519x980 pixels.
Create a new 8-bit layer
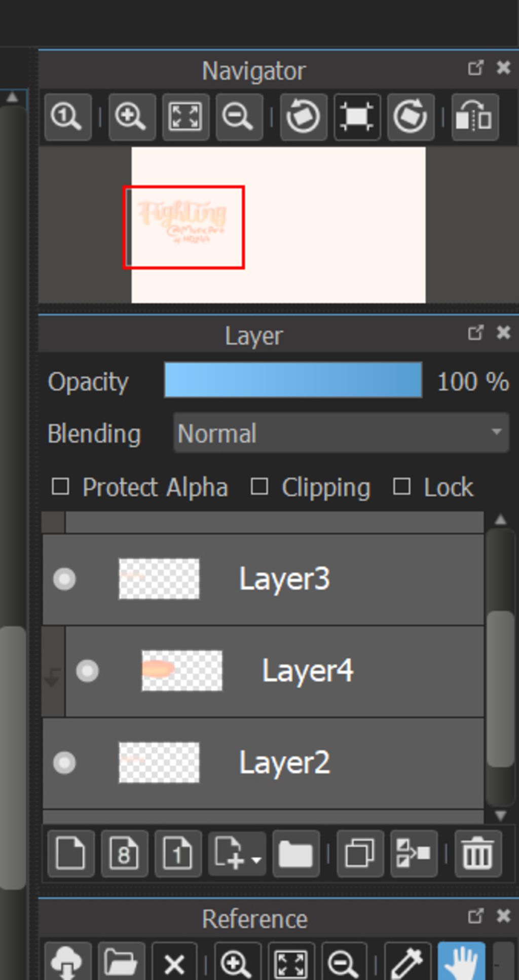pos(124,854)
